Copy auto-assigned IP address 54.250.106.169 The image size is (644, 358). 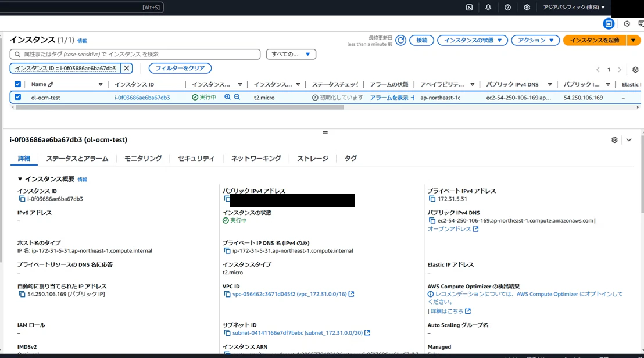pos(22,295)
